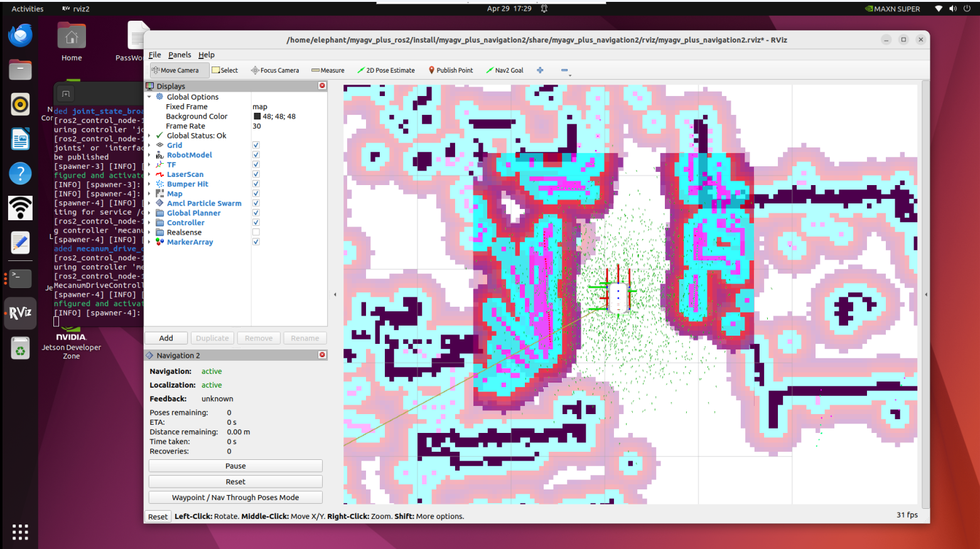Image resolution: width=980 pixels, height=549 pixels.
Task: Select the Measure tool
Action: click(x=328, y=70)
